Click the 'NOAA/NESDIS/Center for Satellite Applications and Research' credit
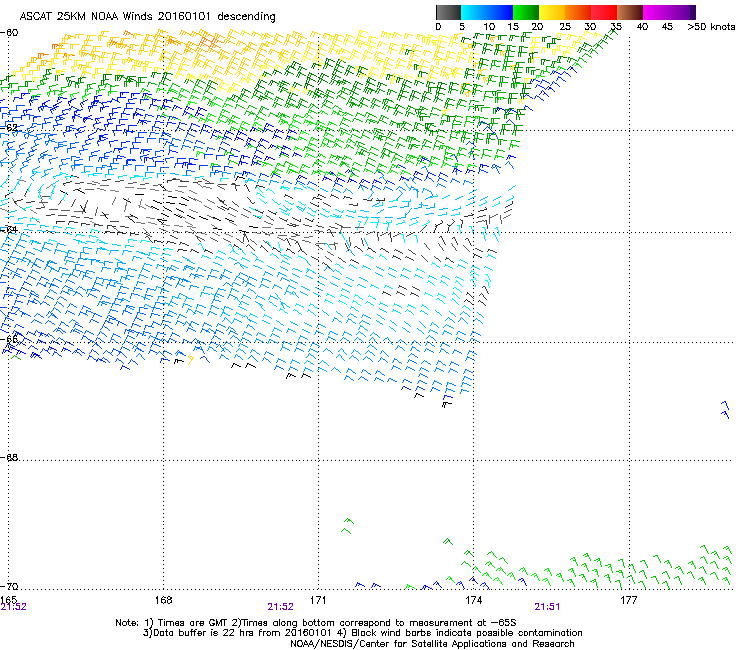 pos(432,644)
